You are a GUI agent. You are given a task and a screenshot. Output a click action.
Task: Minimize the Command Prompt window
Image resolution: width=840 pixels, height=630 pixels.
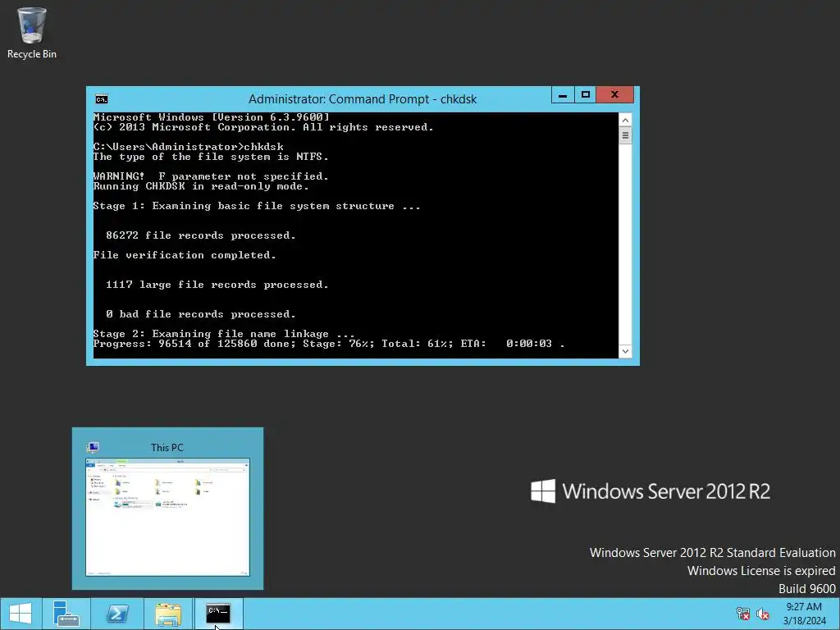[x=563, y=95]
